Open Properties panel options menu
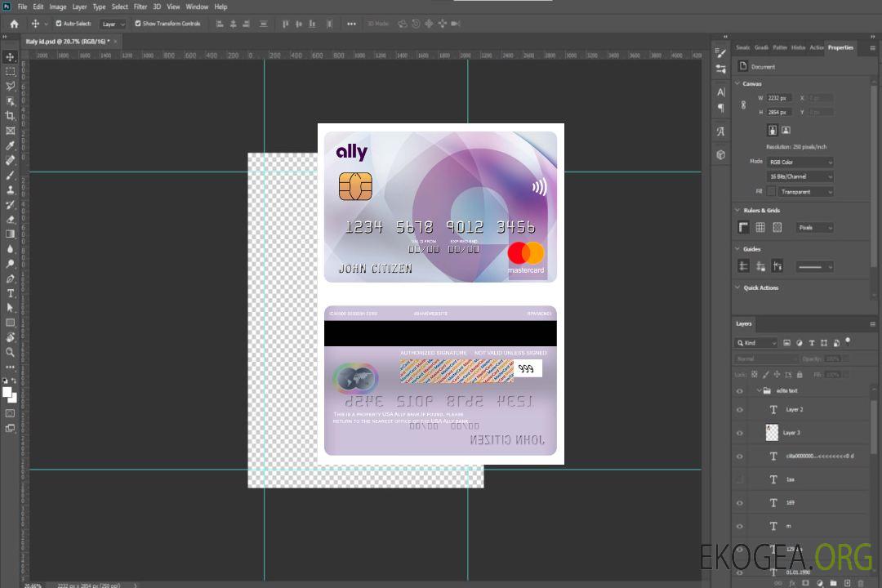The width and height of the screenshot is (882, 588). coord(872,48)
